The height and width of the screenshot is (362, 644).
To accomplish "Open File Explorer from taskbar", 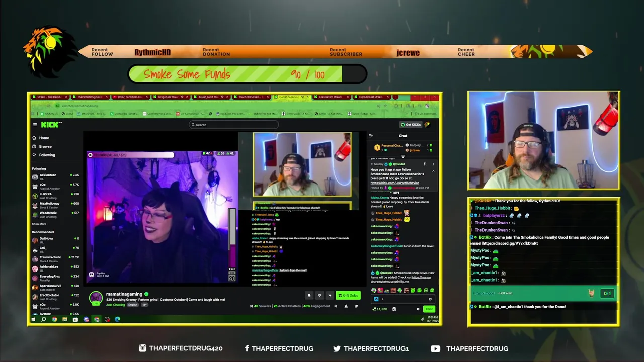I will [65, 319].
